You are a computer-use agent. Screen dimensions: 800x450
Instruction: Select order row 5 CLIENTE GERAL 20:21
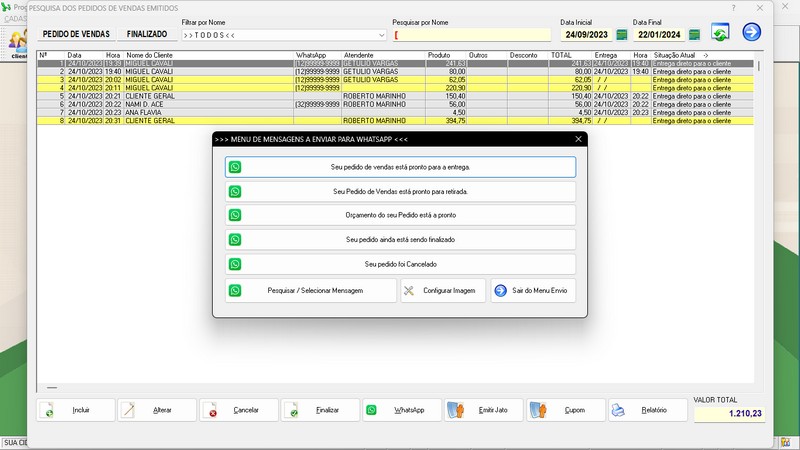395,96
